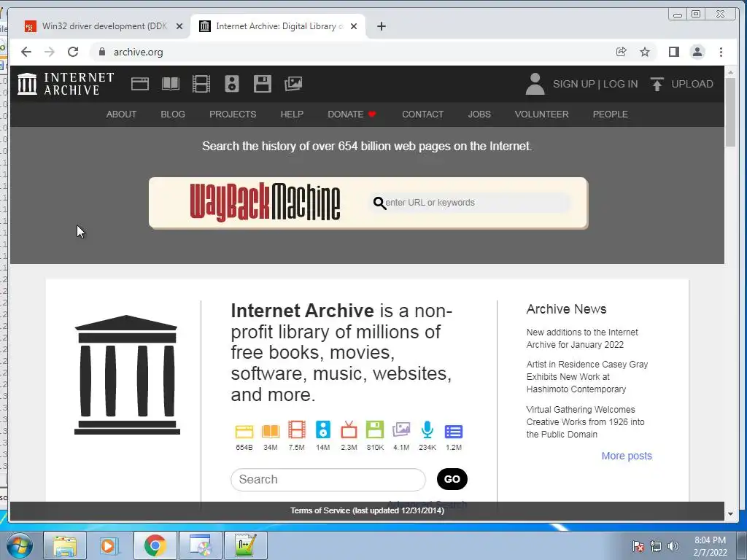
Task: Open Artist in Residence Casey Gray post
Action: pos(587,377)
